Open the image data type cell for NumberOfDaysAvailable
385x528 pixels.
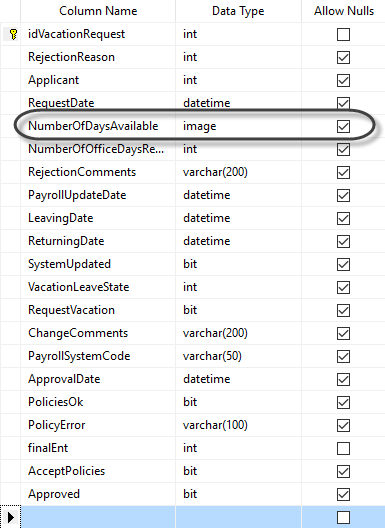[238, 126]
